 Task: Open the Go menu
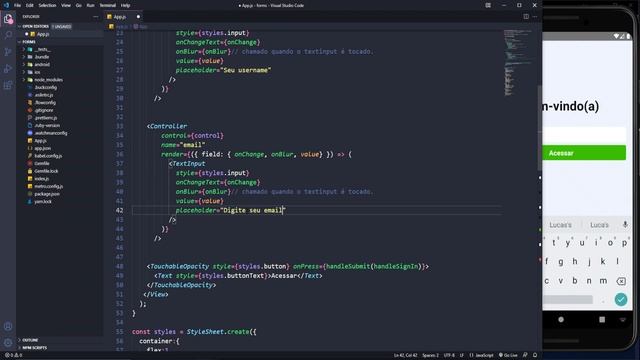click(x=78, y=5)
